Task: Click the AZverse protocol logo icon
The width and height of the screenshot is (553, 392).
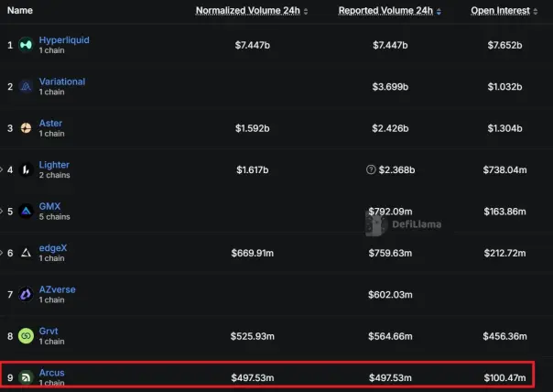Action: click(x=26, y=294)
